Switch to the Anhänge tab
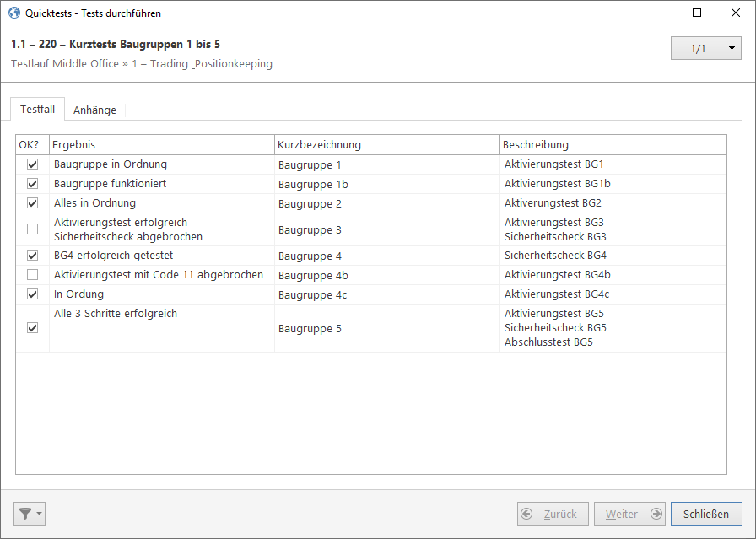This screenshot has height=539, width=756. (94, 110)
